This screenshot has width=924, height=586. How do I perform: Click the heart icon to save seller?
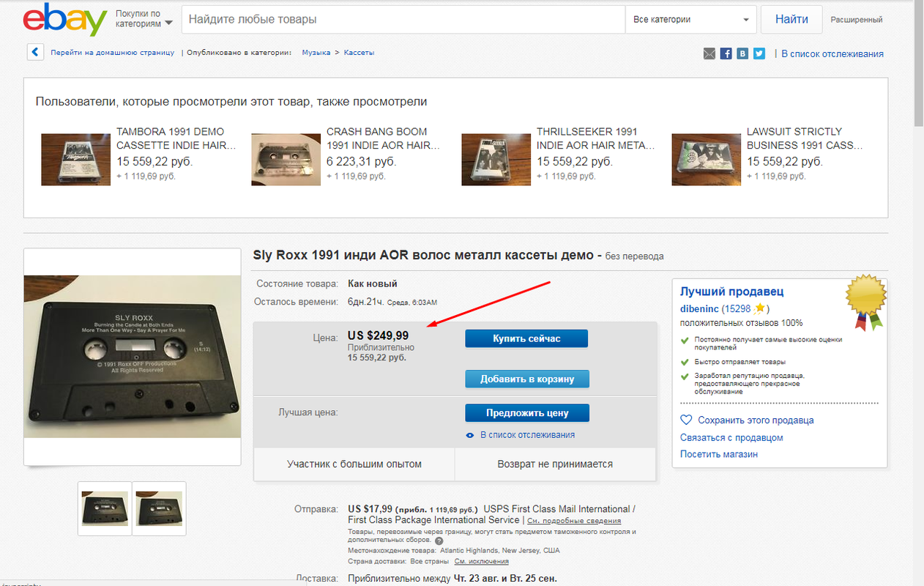click(x=686, y=420)
